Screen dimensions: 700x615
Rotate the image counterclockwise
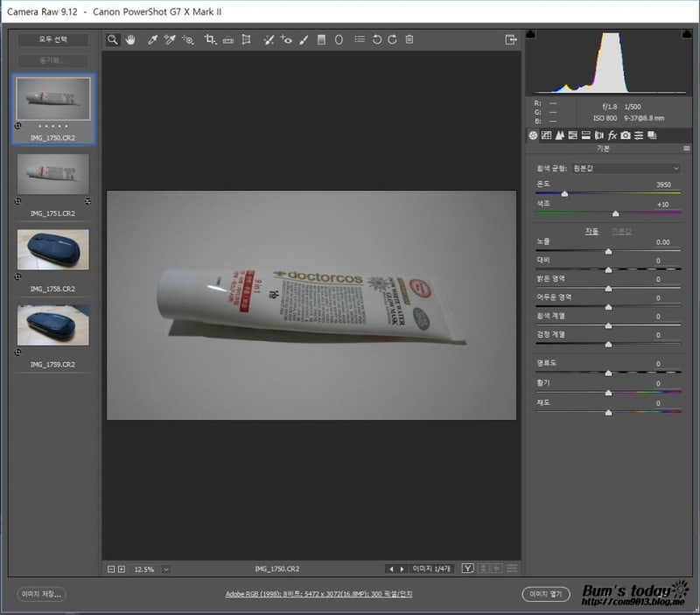click(x=377, y=39)
